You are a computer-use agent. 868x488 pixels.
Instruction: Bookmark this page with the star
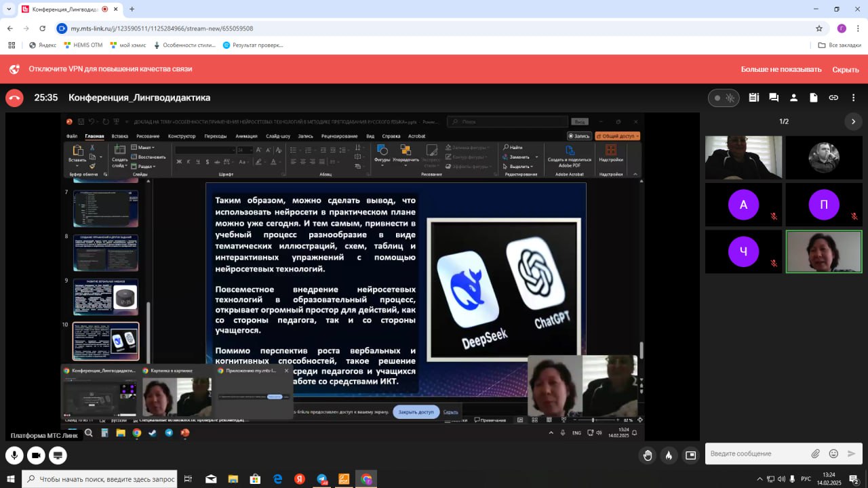pyautogui.click(x=819, y=28)
